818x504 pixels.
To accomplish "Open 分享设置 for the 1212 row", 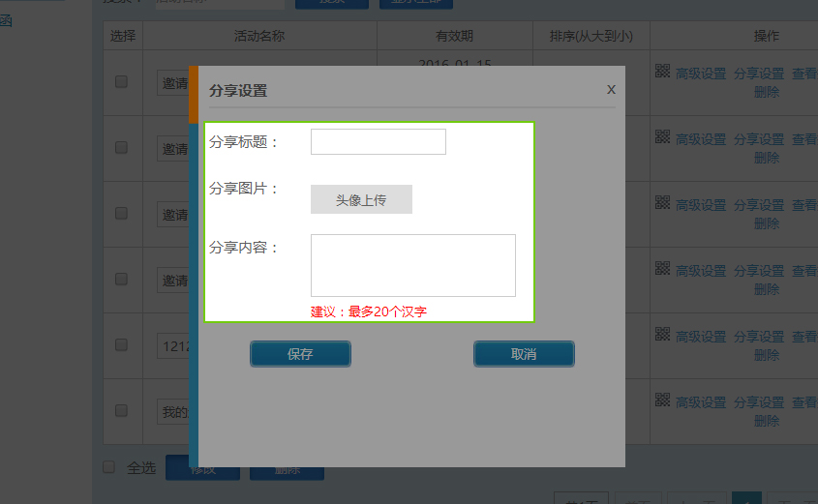I will (759, 337).
